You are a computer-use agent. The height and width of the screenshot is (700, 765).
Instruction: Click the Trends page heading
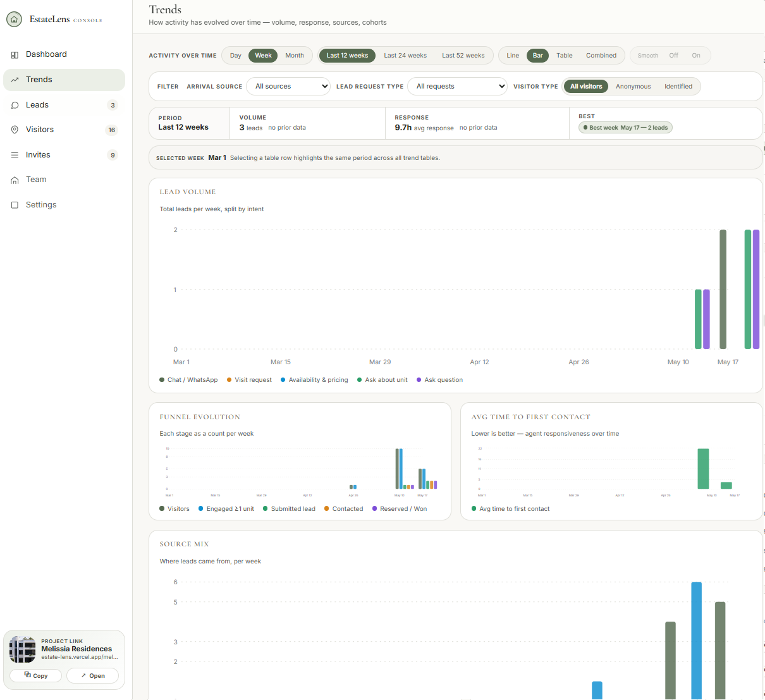[165, 9]
